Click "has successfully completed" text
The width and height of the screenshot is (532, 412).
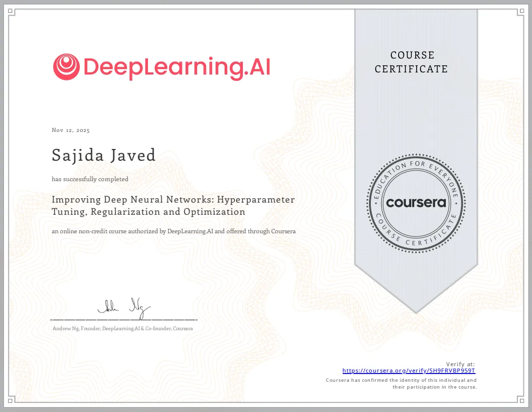tap(90, 179)
